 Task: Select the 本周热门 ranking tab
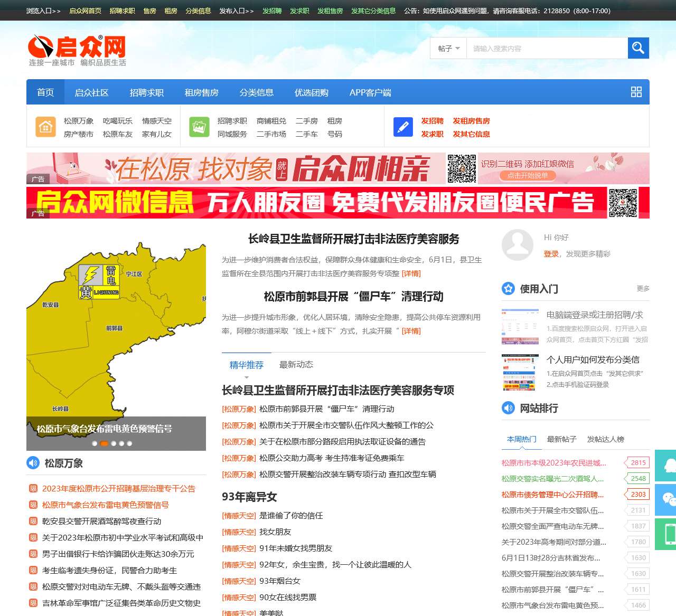[x=521, y=439]
